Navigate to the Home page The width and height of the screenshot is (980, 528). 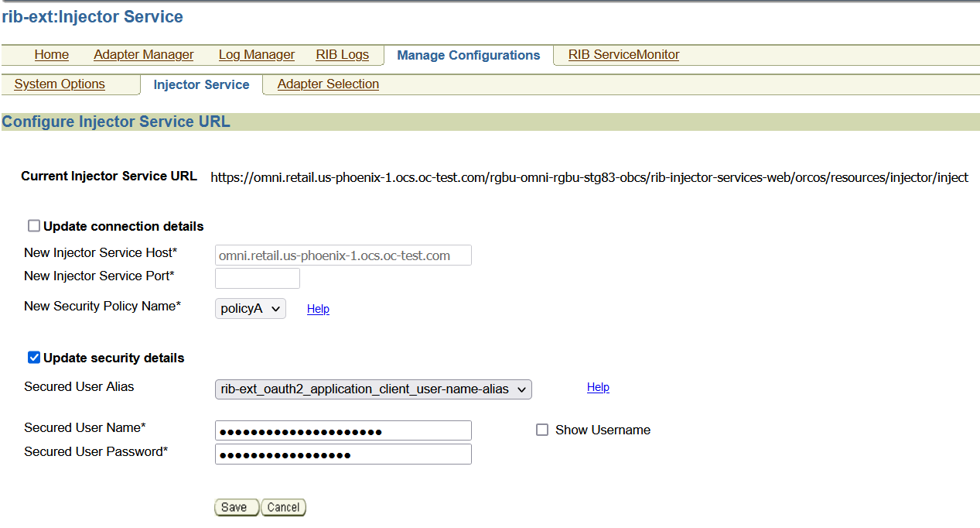[x=51, y=54]
